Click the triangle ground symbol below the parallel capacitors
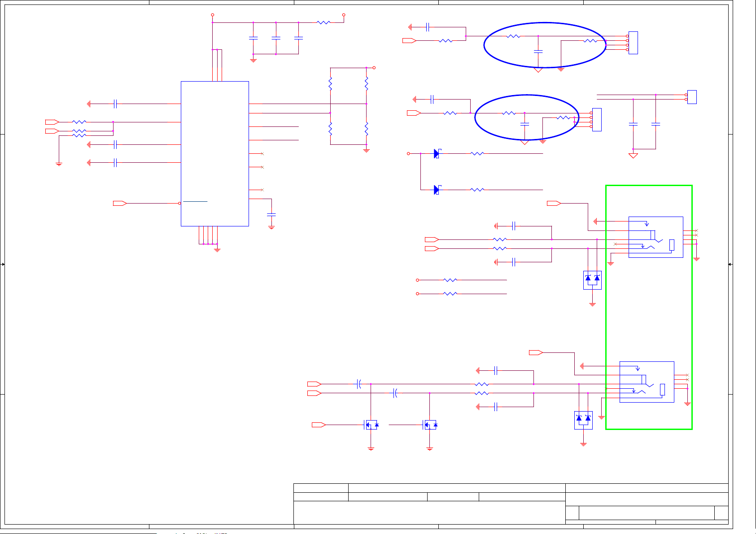Image resolution: width=756 pixels, height=534 pixels. point(633,156)
